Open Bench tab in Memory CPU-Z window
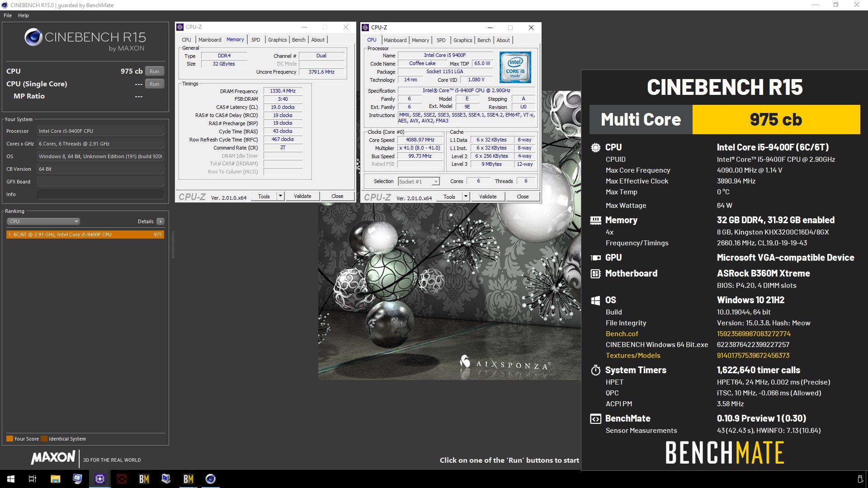 point(298,40)
